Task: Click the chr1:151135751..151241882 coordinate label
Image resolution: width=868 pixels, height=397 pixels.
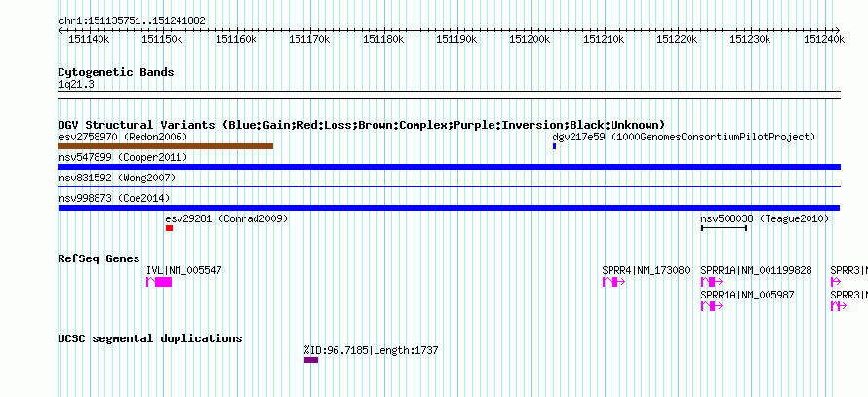Action: (x=132, y=21)
